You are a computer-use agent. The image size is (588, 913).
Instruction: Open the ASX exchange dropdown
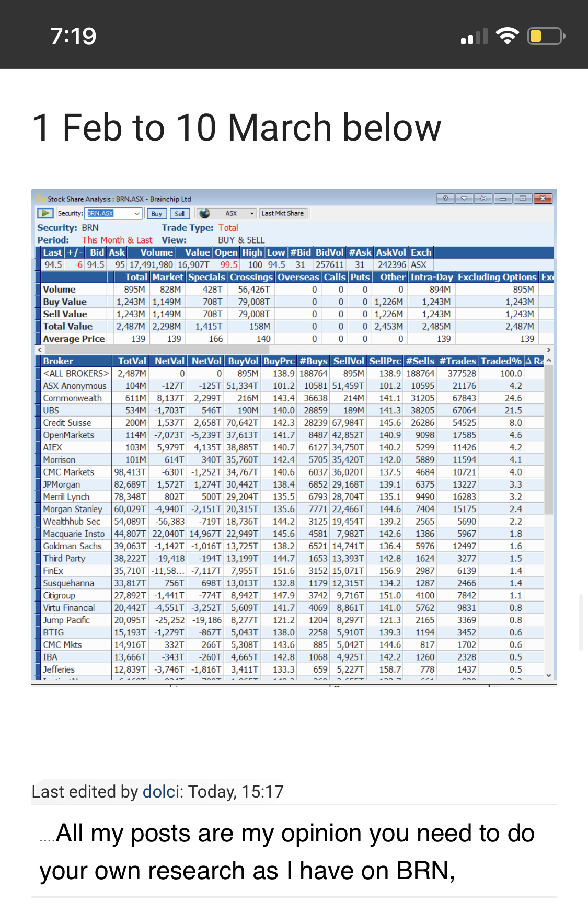point(252,213)
